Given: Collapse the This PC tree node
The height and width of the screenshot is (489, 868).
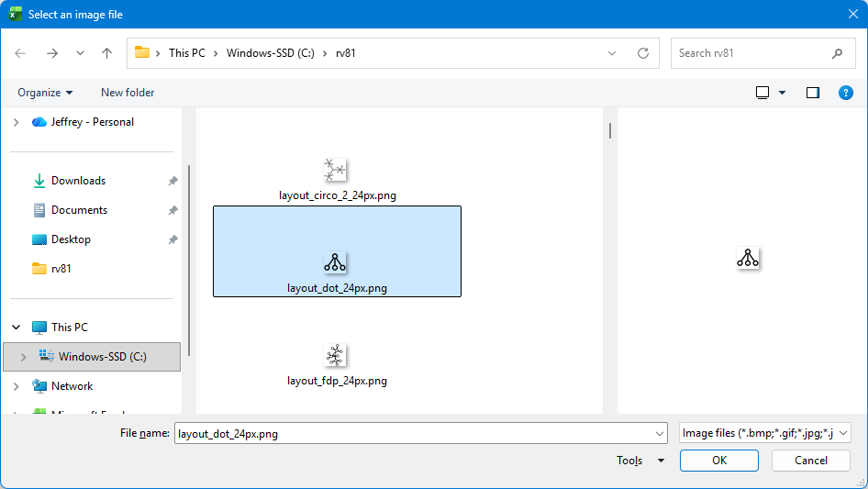Looking at the screenshot, I should pos(17,328).
